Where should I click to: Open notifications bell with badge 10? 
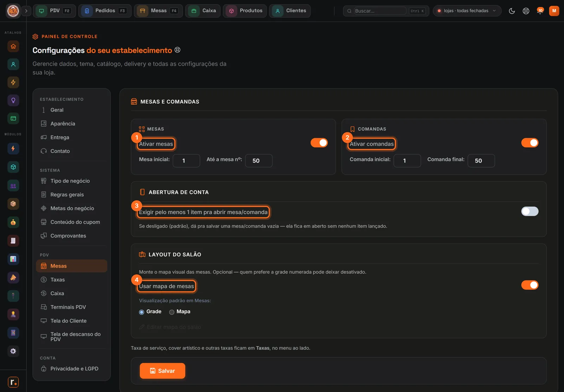coord(540,11)
